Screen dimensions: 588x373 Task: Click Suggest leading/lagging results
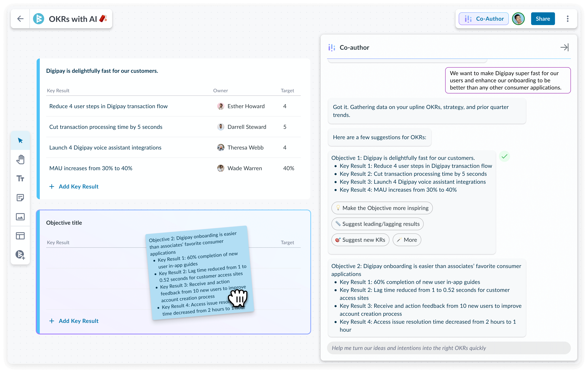click(x=377, y=224)
